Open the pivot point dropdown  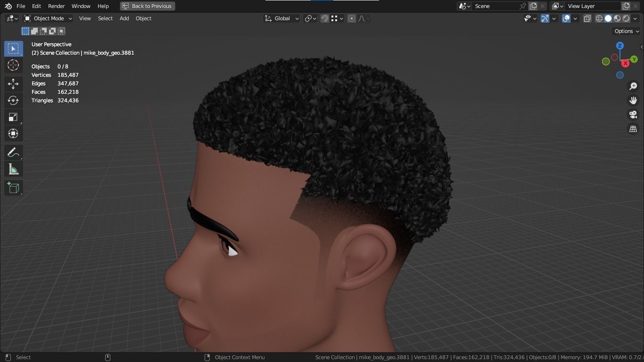pos(310,18)
